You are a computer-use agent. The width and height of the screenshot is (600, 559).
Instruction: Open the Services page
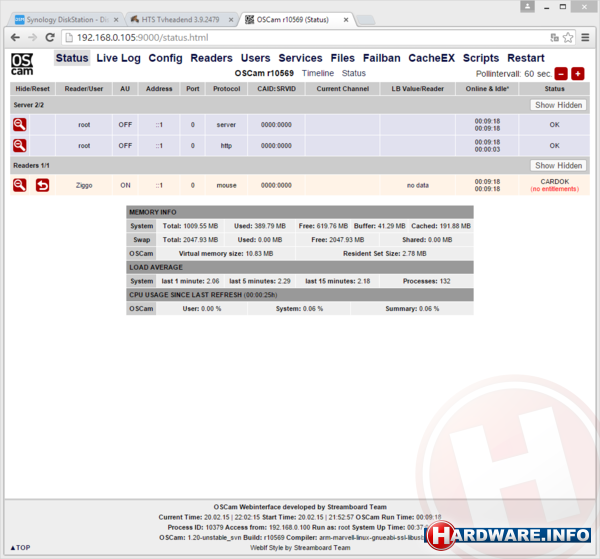(x=300, y=58)
